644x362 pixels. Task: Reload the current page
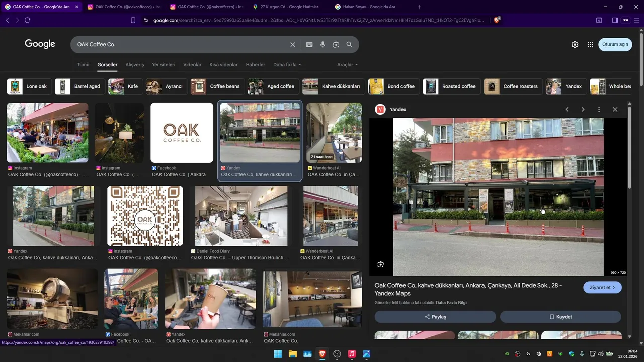tap(27, 20)
